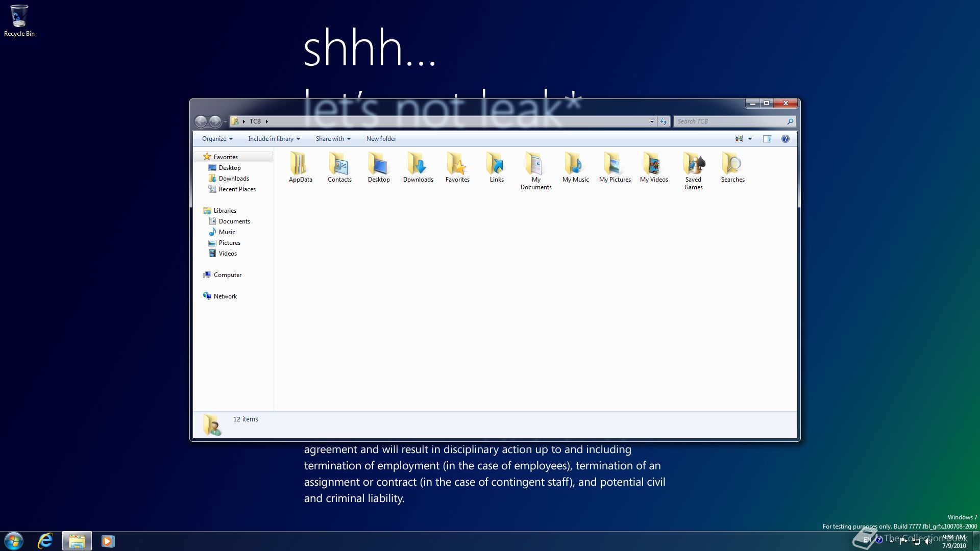Open Include in library dropdown
This screenshot has height=551, width=980.
click(x=274, y=139)
